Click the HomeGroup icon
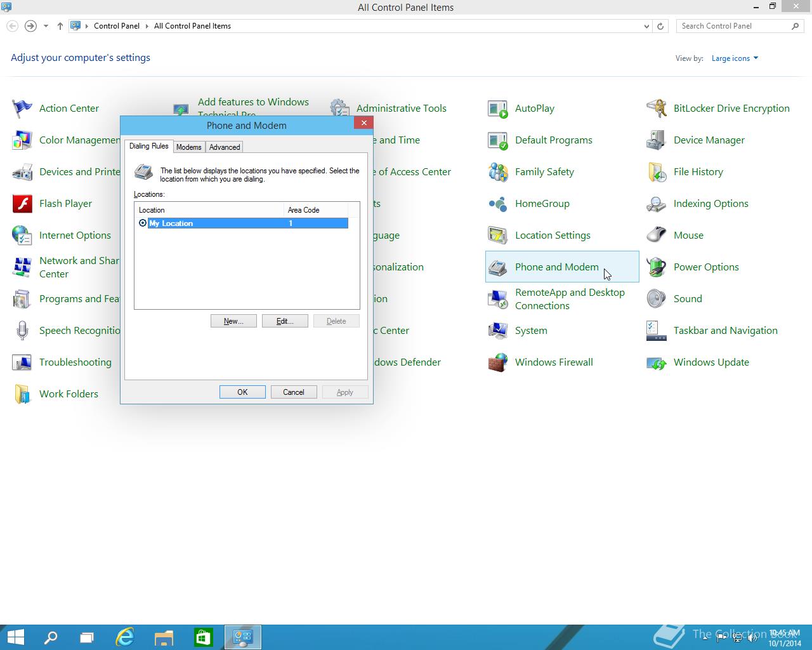This screenshot has height=650, width=812. pos(498,204)
